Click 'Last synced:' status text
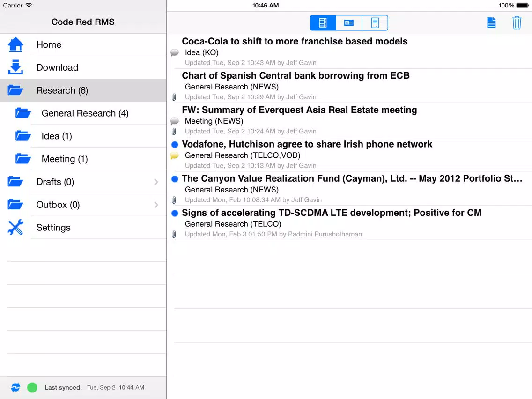This screenshot has width=532, height=399. 63,387
